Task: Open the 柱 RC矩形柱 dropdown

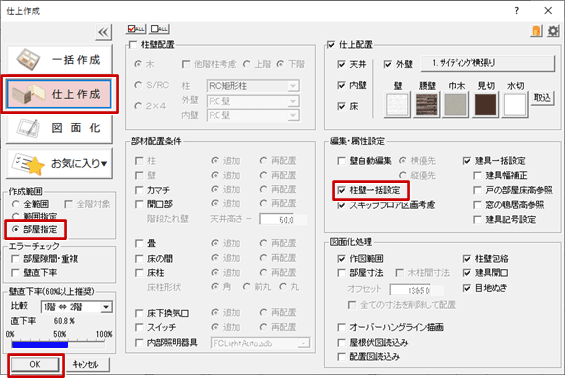Action: point(253,86)
